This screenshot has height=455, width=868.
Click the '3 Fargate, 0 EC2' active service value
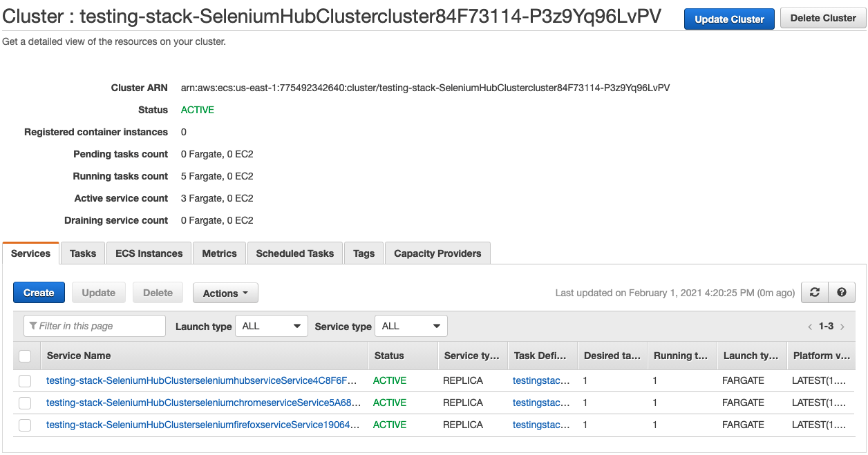[x=217, y=198]
